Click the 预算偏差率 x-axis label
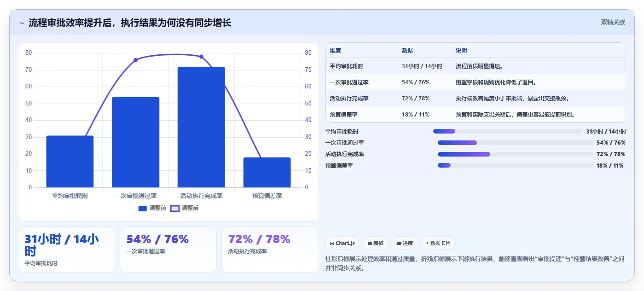The width and height of the screenshot is (644, 291). tap(267, 196)
